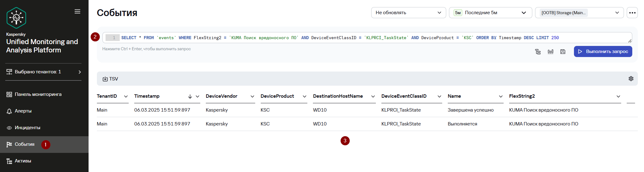
Task: Open table settings gear icon
Action: [631, 79]
